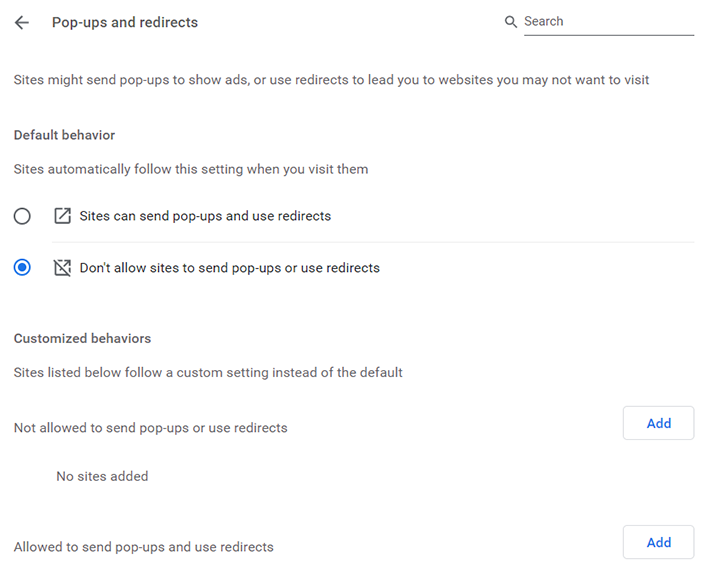Click the 'Allowed to send pop-ups' section label
708x571 pixels.
tap(143, 547)
